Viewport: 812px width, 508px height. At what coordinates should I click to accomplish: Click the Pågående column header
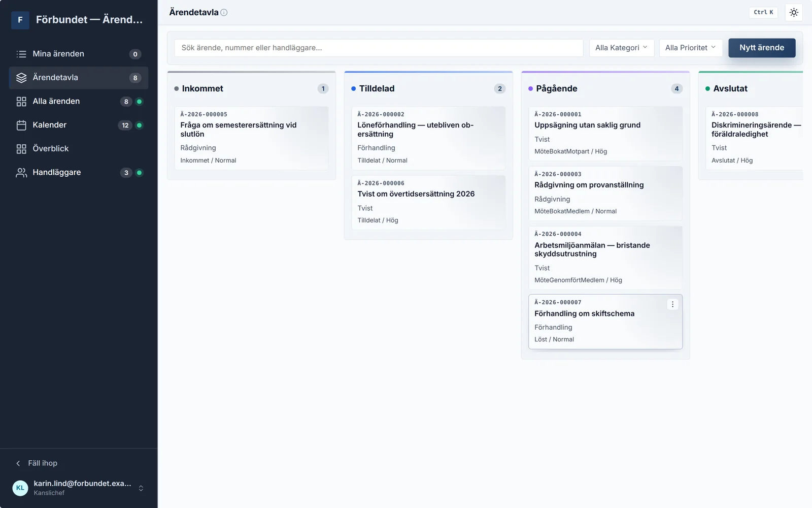[605, 88]
